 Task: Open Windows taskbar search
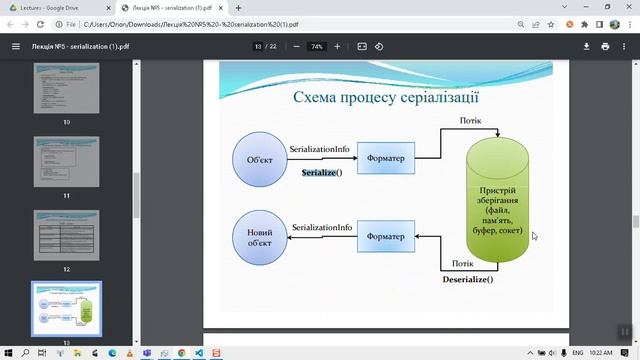(25, 353)
